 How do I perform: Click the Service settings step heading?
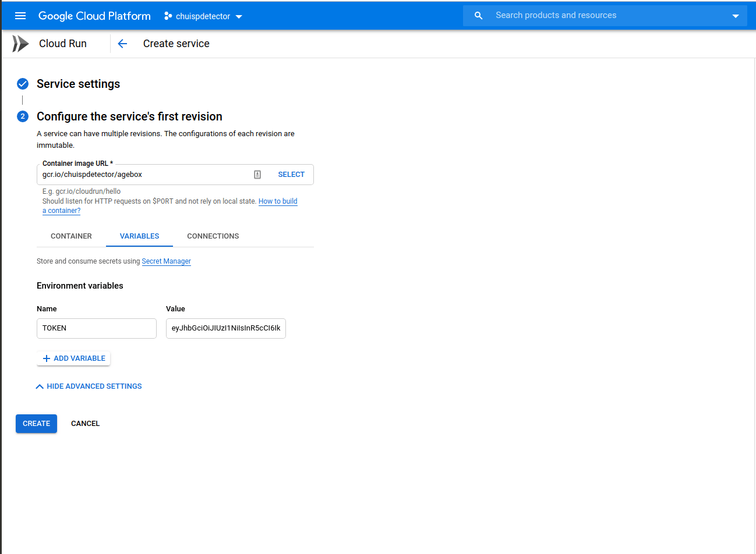tap(78, 84)
